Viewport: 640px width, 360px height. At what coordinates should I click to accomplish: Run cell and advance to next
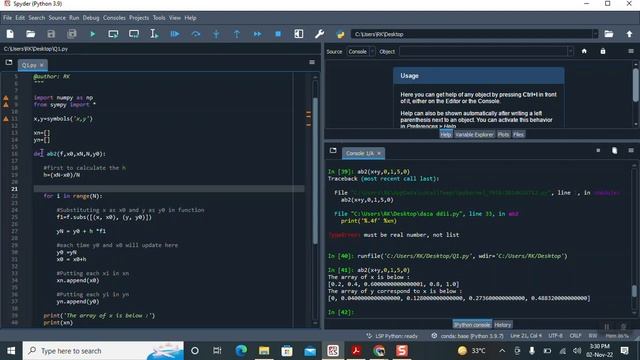[134, 34]
